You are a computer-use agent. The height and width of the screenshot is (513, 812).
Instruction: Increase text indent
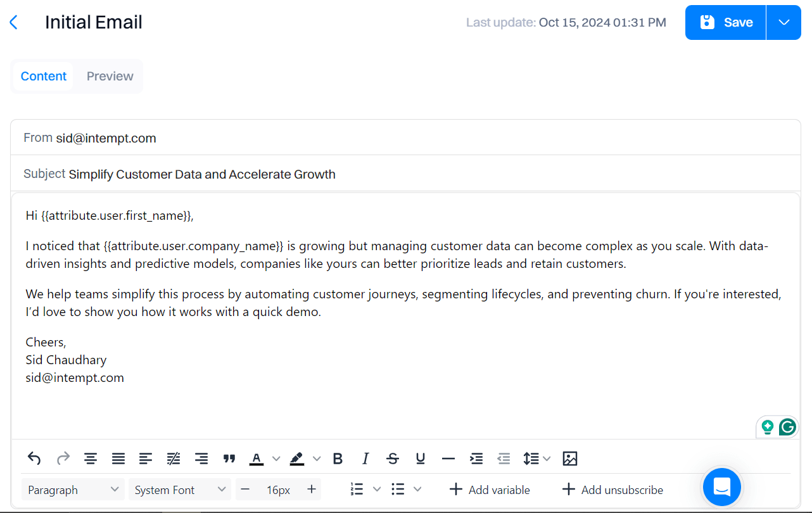[x=476, y=458]
